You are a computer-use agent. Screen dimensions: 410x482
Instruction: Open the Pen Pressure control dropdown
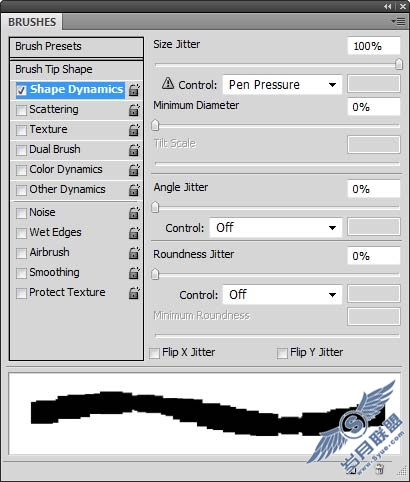282,85
